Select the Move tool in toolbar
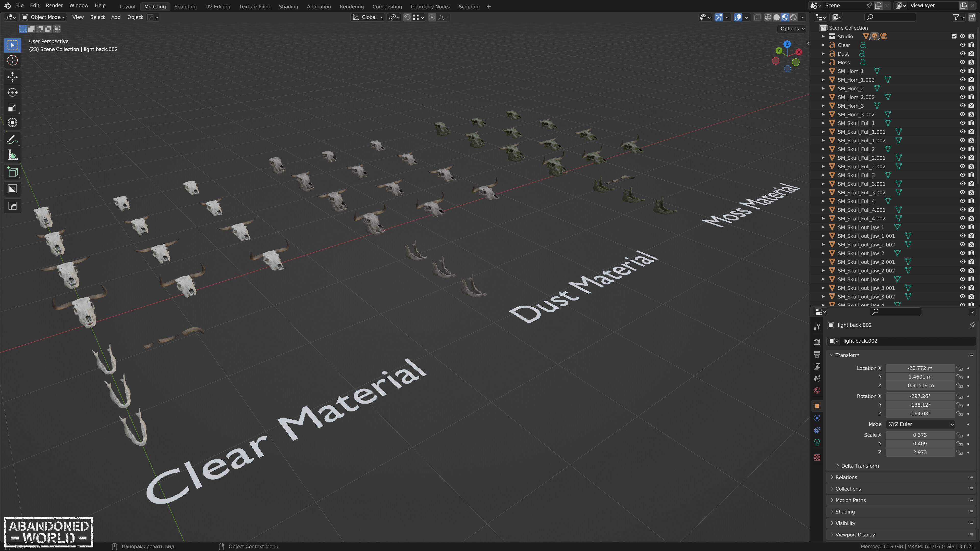 point(12,77)
